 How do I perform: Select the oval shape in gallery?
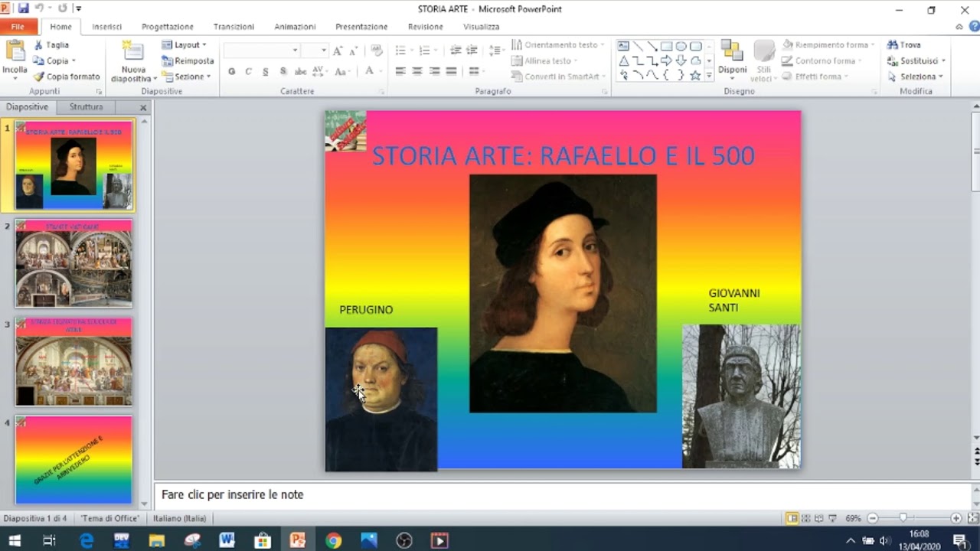[681, 46]
